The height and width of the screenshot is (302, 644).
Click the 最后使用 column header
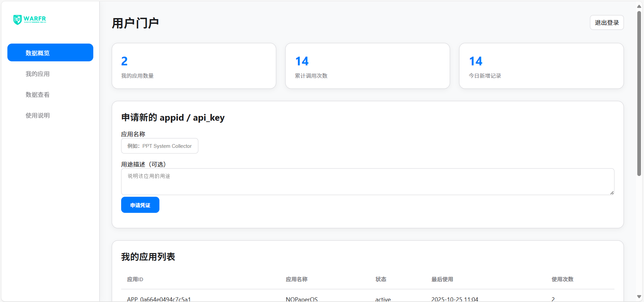point(442,279)
